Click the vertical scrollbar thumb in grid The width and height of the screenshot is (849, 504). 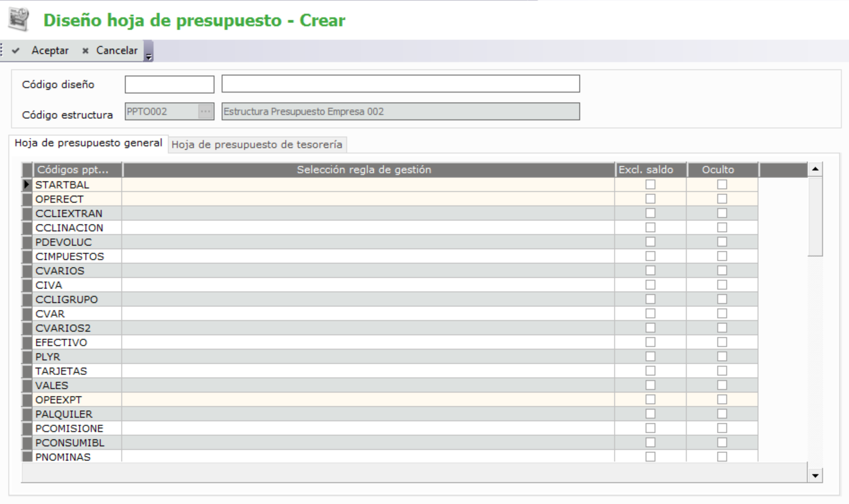(x=815, y=216)
